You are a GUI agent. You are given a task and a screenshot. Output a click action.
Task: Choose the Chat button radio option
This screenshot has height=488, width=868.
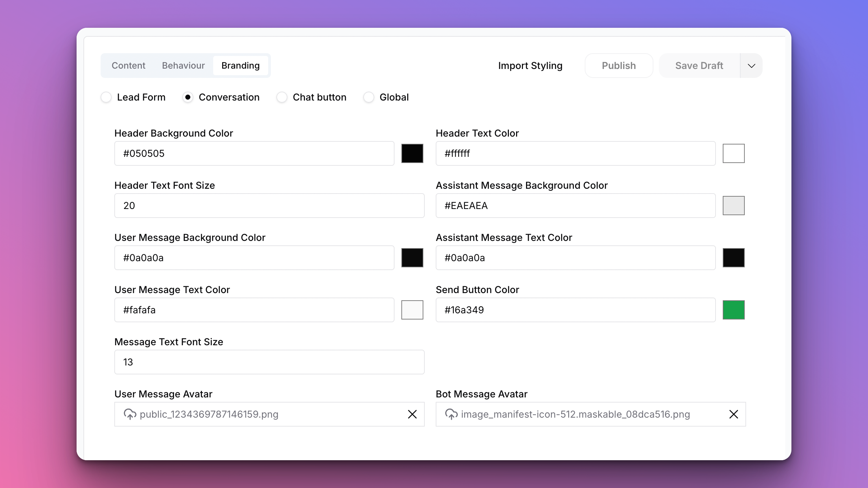point(282,97)
